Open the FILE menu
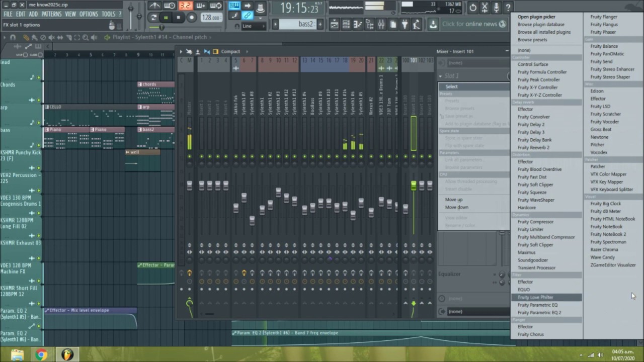The width and height of the screenshot is (644, 362). pyautogui.click(x=8, y=14)
